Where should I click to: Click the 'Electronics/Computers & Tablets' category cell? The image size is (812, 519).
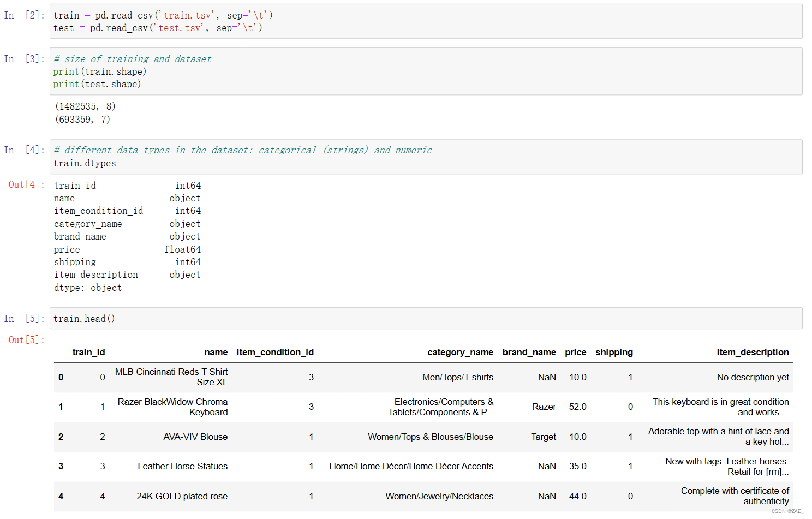(x=441, y=407)
